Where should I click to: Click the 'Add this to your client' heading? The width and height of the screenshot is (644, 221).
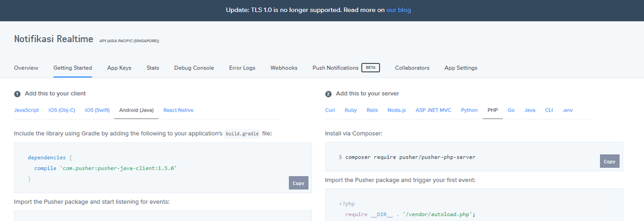55,93
